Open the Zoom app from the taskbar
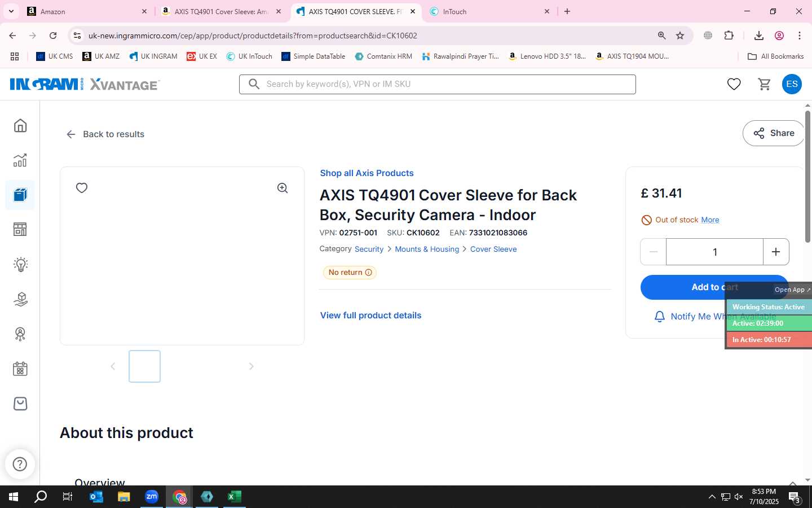This screenshot has height=508, width=812. [x=152, y=497]
